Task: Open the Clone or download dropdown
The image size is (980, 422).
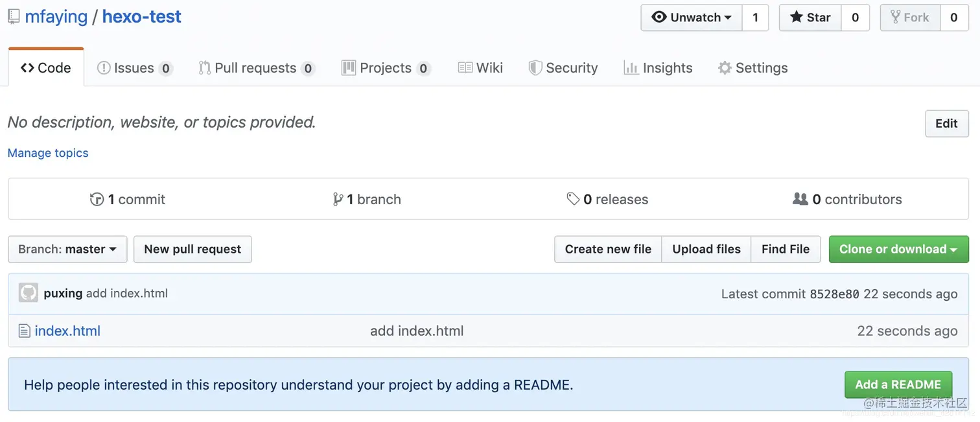Action: click(x=898, y=249)
